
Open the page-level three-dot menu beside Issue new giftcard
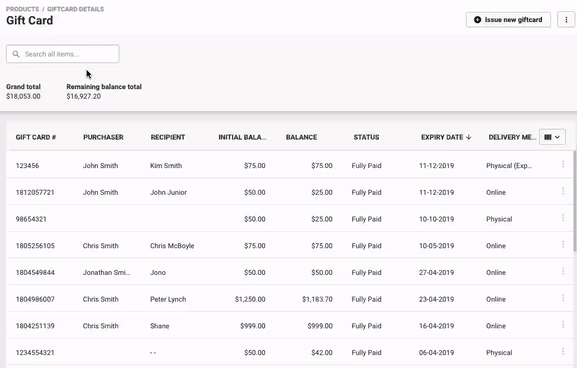coord(566,20)
